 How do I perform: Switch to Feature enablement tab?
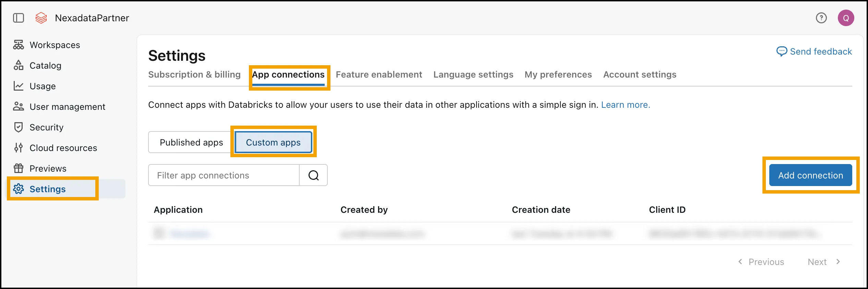pos(379,74)
